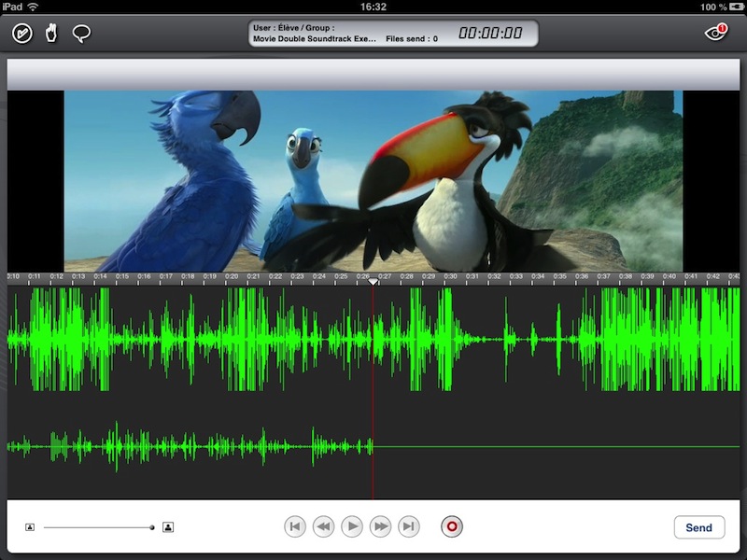This screenshot has width=747, height=560.
Task: Click the small picture icon left of slider
Action: [x=30, y=527]
